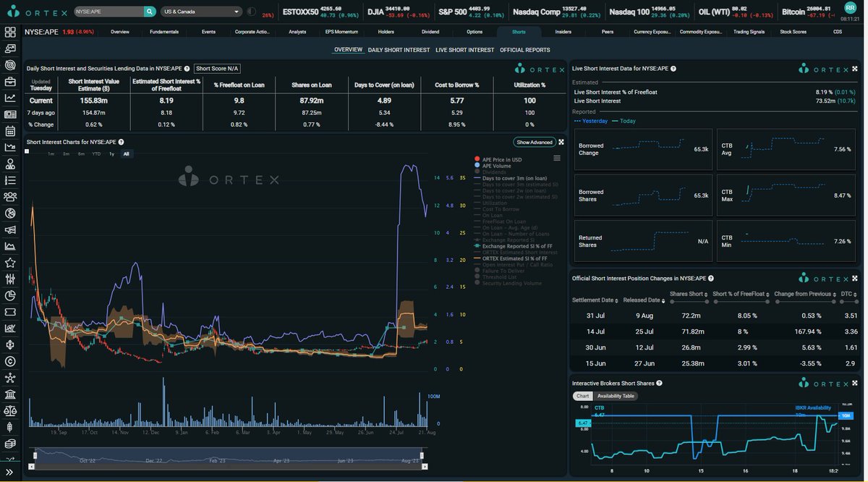The width and height of the screenshot is (868, 482).
Task: Open the bank building icon in sidebar
Action: (10, 394)
